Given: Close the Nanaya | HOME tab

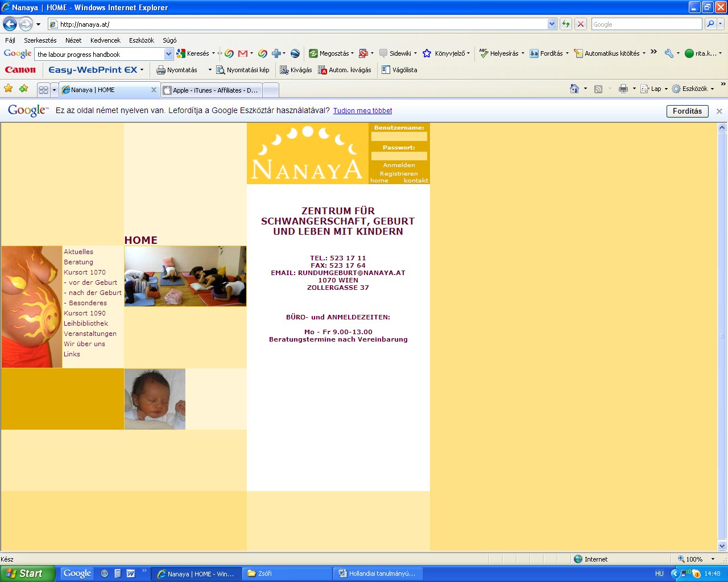Looking at the screenshot, I should [154, 90].
